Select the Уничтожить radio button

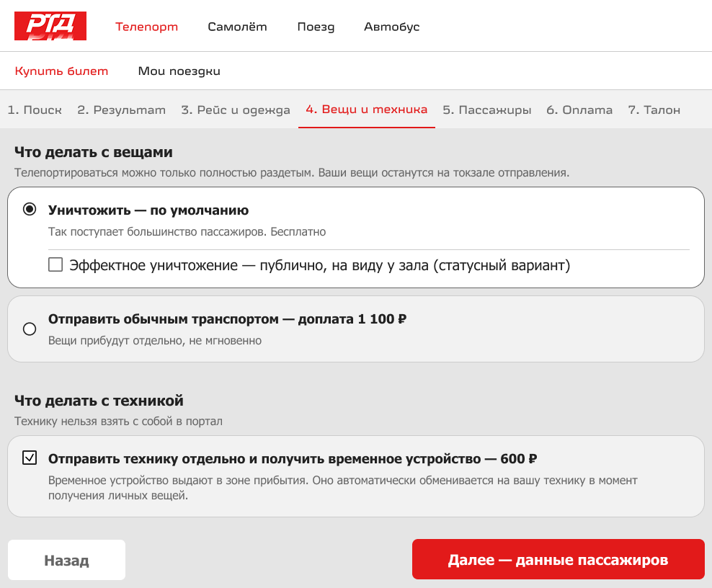[x=30, y=209]
